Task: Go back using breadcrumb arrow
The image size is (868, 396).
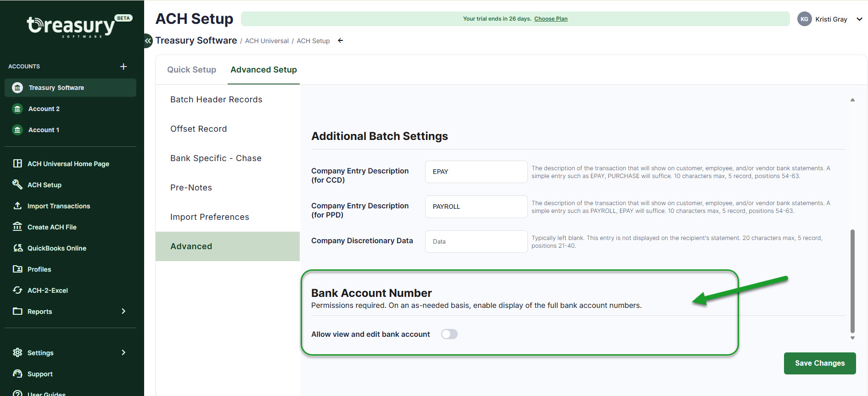Action: point(341,40)
